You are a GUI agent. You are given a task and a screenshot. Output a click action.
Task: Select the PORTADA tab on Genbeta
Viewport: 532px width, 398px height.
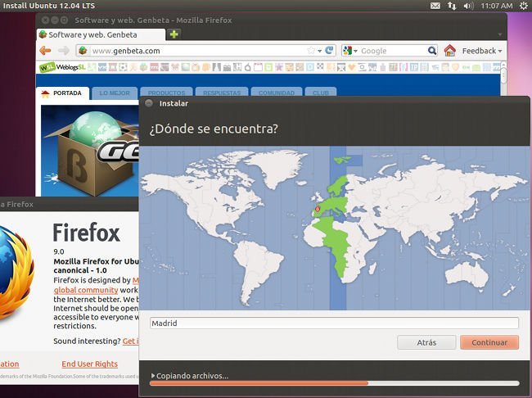pos(63,93)
